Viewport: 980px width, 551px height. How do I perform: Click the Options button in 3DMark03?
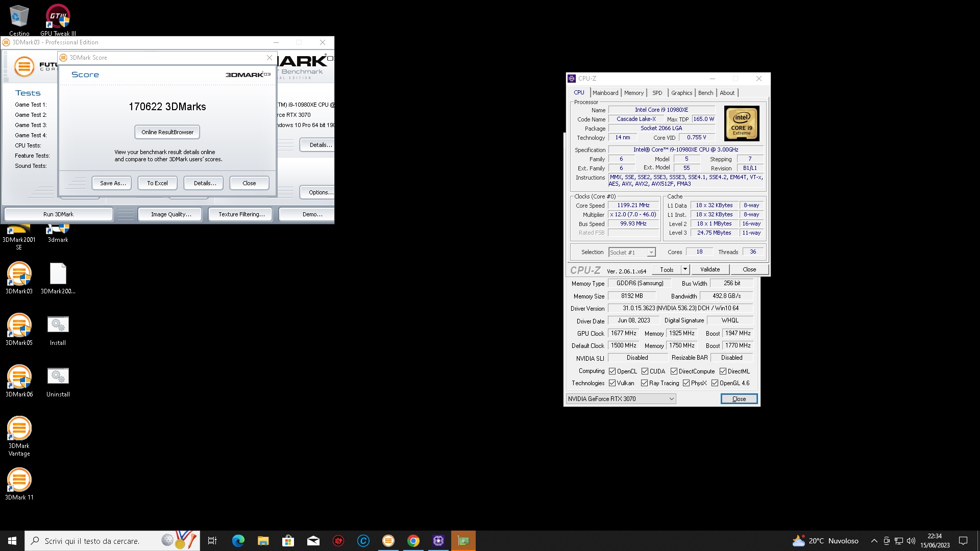point(317,192)
